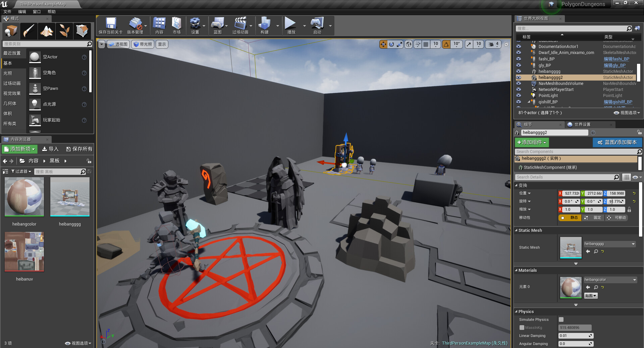
Task: Toggle visibility of NetworkPlayerStart
Action: 519,90
